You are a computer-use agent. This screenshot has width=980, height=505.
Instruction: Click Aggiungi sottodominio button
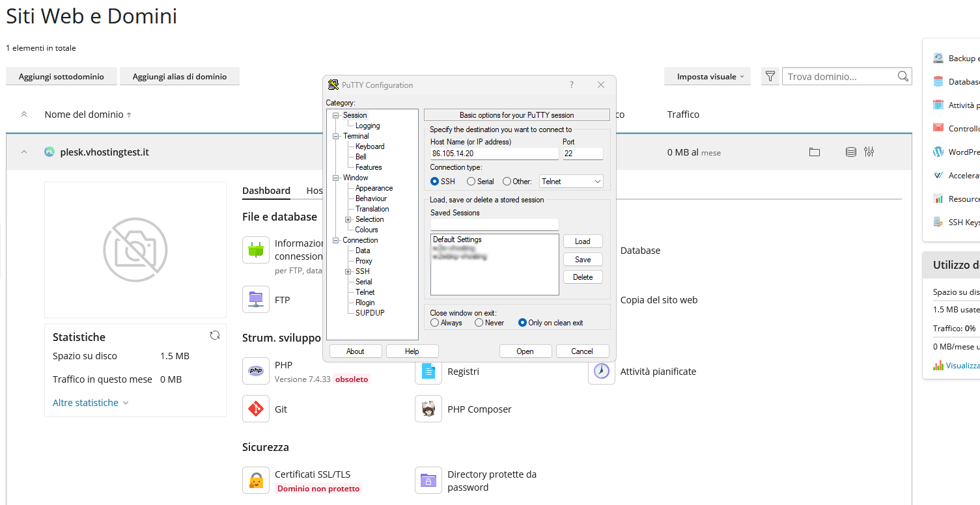(x=61, y=76)
